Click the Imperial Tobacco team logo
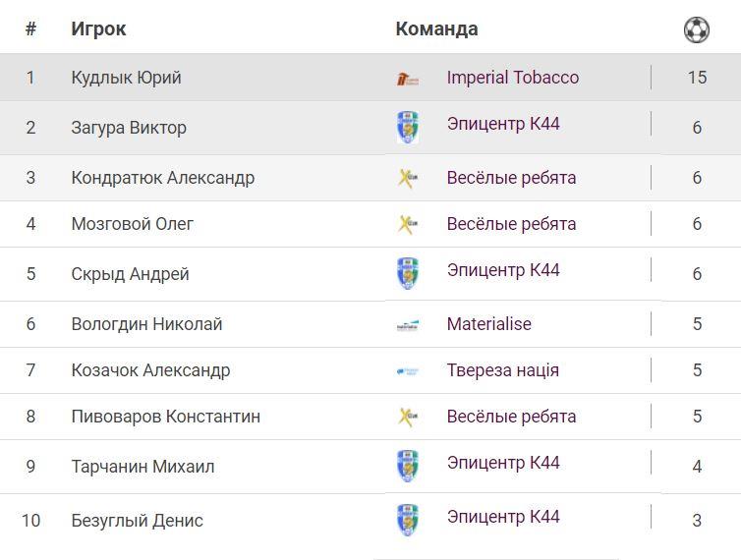Screen dimensions: 741x560 tap(408, 79)
